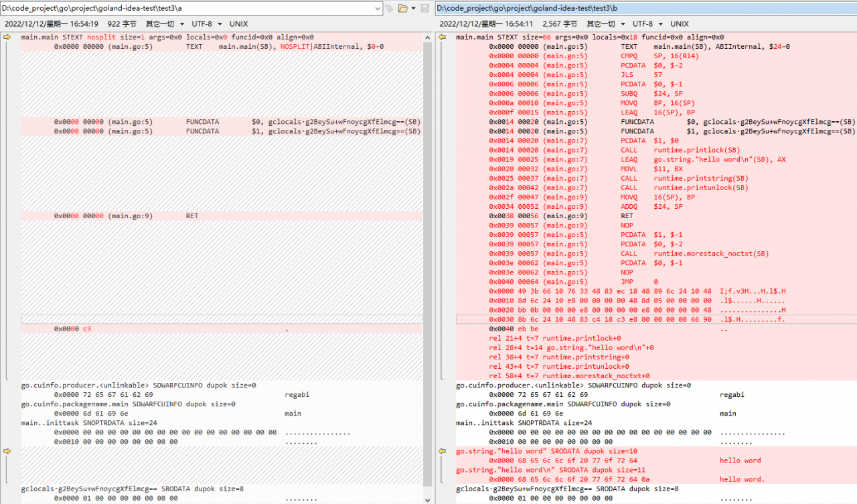Screen dimensions: 857x504
Task: Select right pane header main.main STEXT size=66
Action: (655, 37)
